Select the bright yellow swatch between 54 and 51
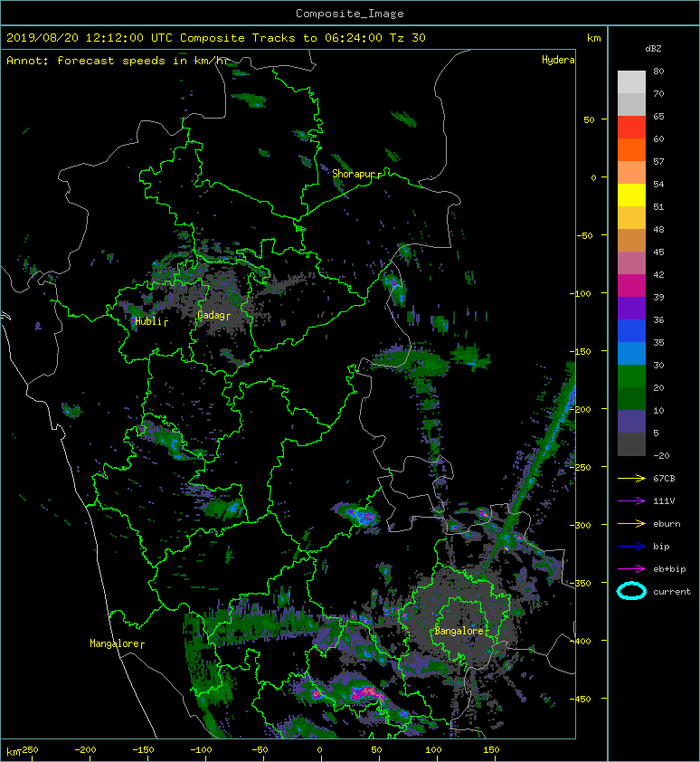700x762 pixels. pos(631,195)
